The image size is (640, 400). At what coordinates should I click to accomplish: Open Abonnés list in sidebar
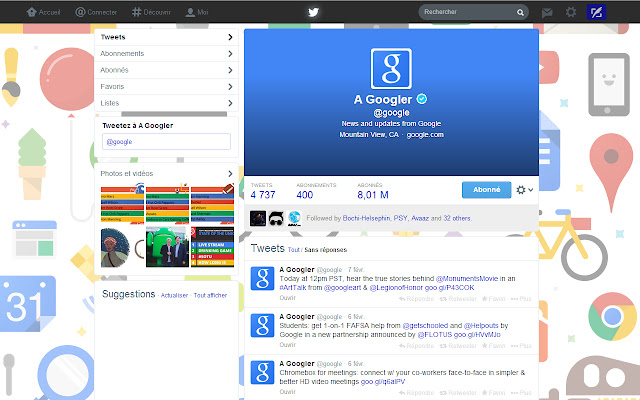(166, 70)
